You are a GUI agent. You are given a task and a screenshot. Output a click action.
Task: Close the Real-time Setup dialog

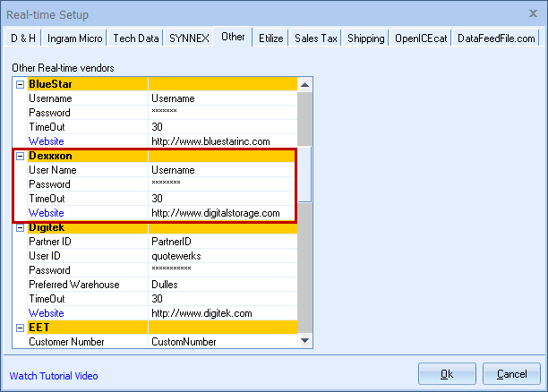(x=533, y=13)
